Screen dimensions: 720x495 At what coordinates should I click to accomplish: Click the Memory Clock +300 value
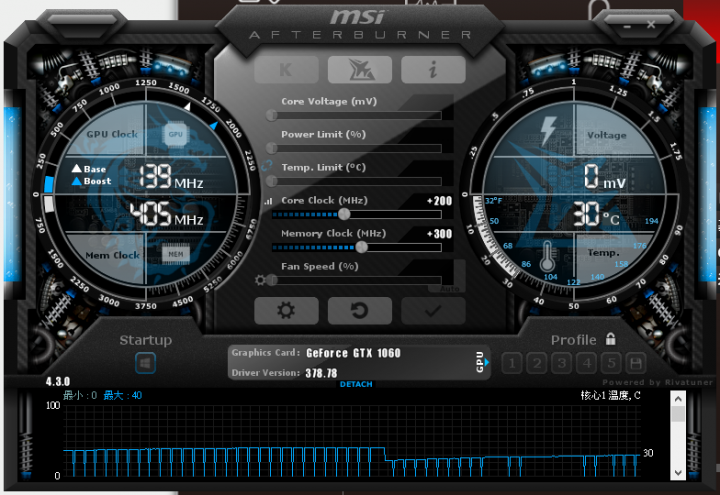(x=439, y=234)
